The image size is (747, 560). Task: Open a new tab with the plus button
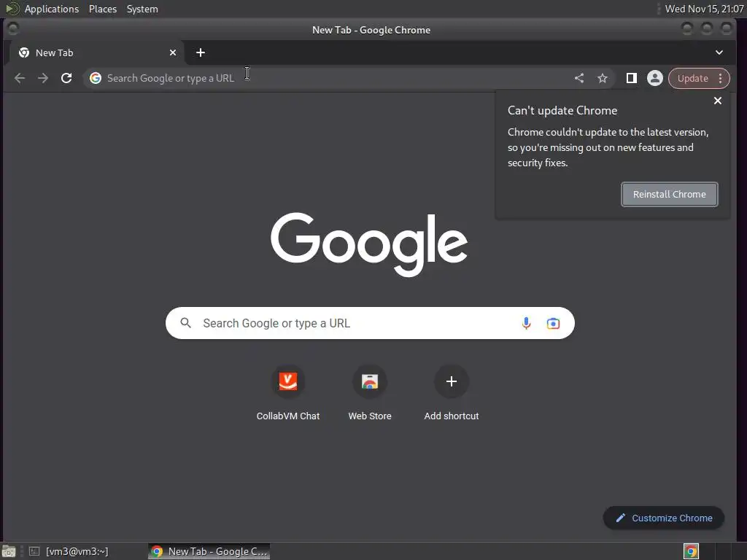click(201, 52)
